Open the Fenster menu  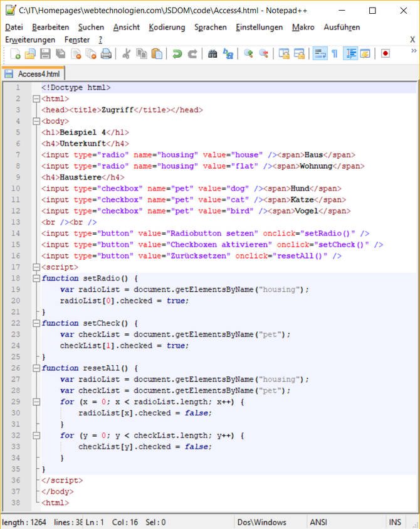pyautogui.click(x=77, y=40)
